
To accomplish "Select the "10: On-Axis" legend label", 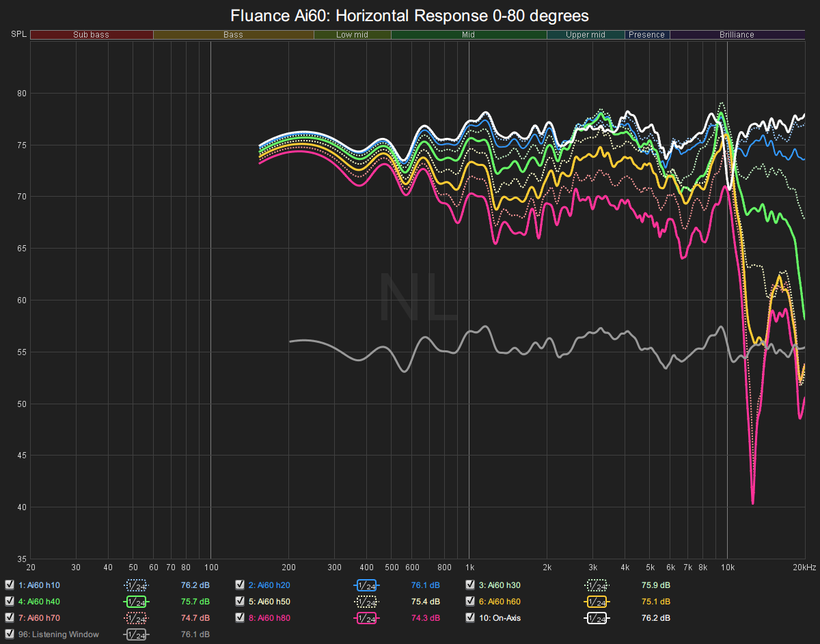I will pos(500,618).
